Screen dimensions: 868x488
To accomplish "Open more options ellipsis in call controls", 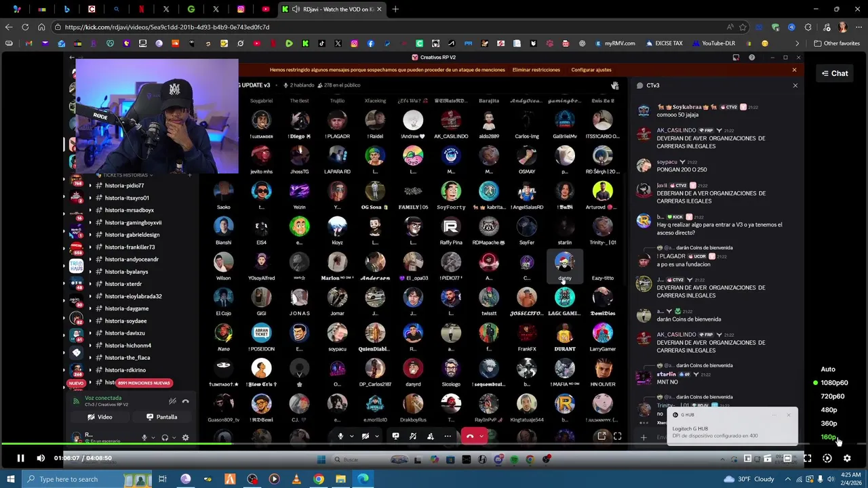I will click(x=448, y=436).
